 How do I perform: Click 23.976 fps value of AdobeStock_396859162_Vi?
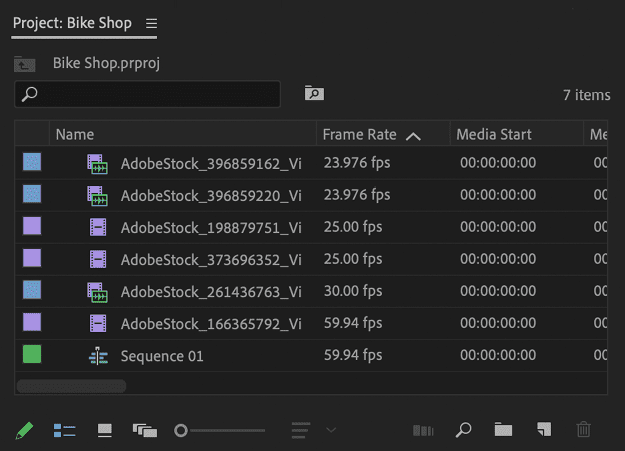click(357, 163)
